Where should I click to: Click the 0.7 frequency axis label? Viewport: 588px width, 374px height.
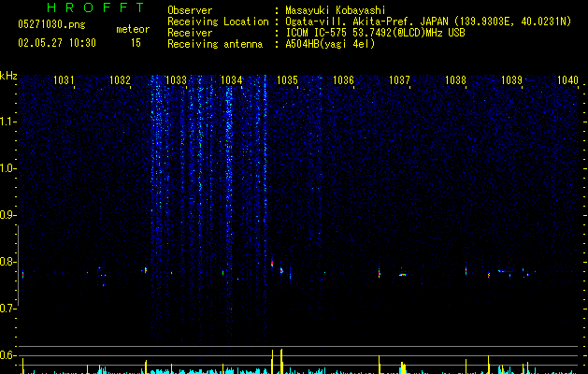point(8,309)
